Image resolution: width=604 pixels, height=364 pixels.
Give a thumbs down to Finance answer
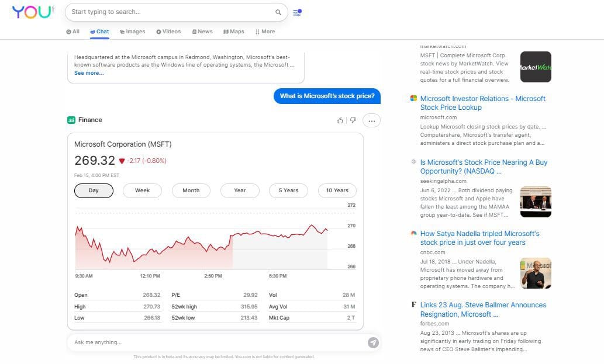point(353,120)
